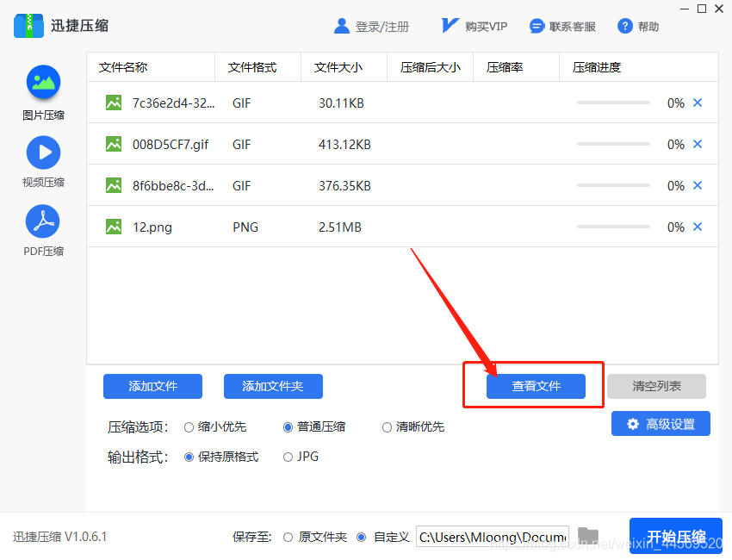This screenshot has width=732, height=560.
Task: Click the 帮助 question mark icon
Action: click(x=625, y=26)
